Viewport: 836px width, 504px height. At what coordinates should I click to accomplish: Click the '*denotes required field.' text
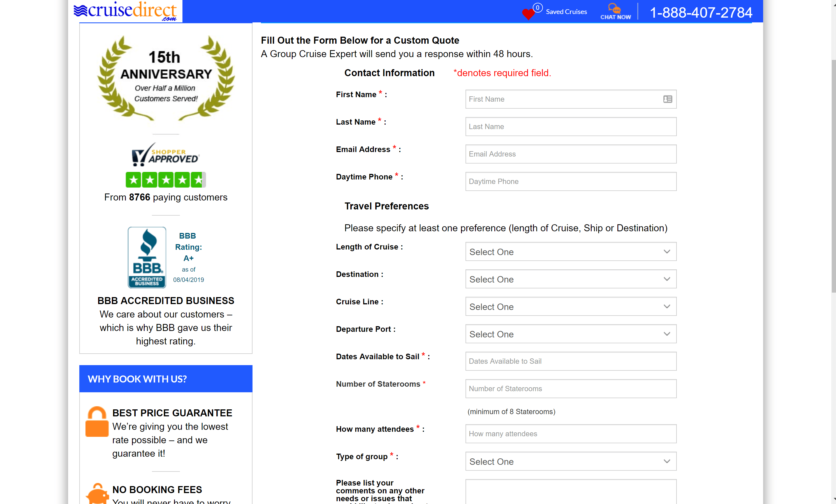coord(502,73)
